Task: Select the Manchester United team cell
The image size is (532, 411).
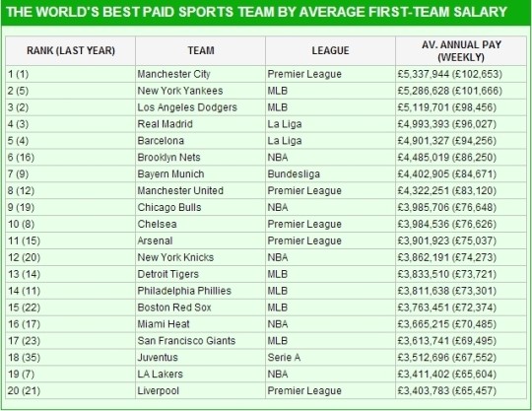Action: pyautogui.click(x=201, y=190)
